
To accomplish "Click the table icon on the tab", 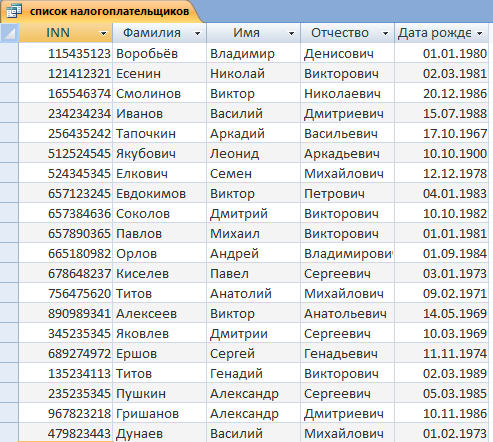I will pyautogui.click(x=14, y=11).
